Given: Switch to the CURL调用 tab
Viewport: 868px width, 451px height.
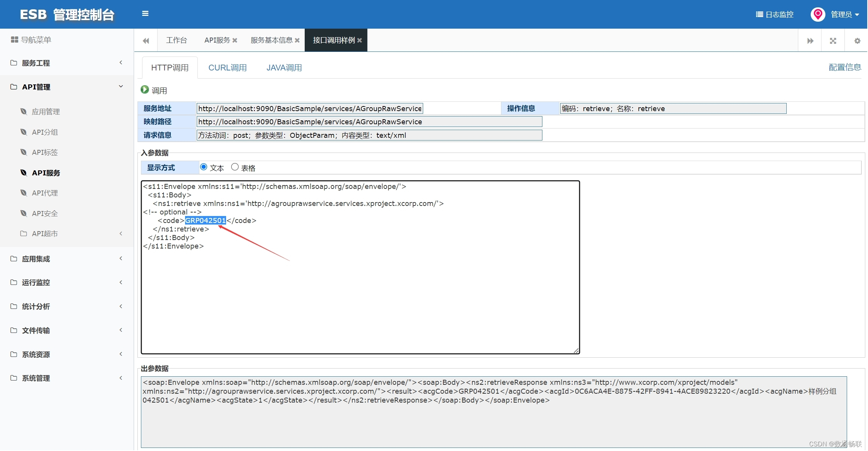Looking at the screenshot, I should pos(228,68).
